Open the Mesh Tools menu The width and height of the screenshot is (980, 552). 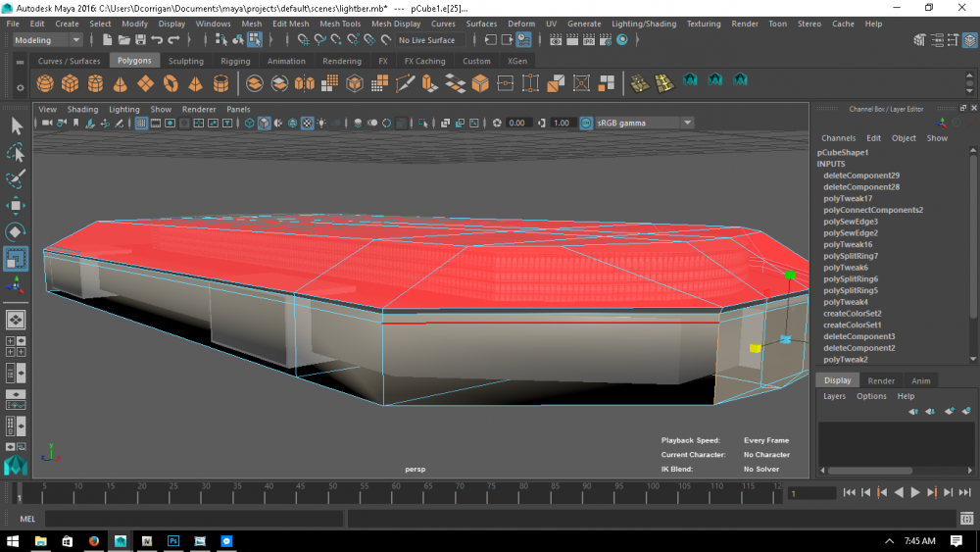click(x=340, y=24)
